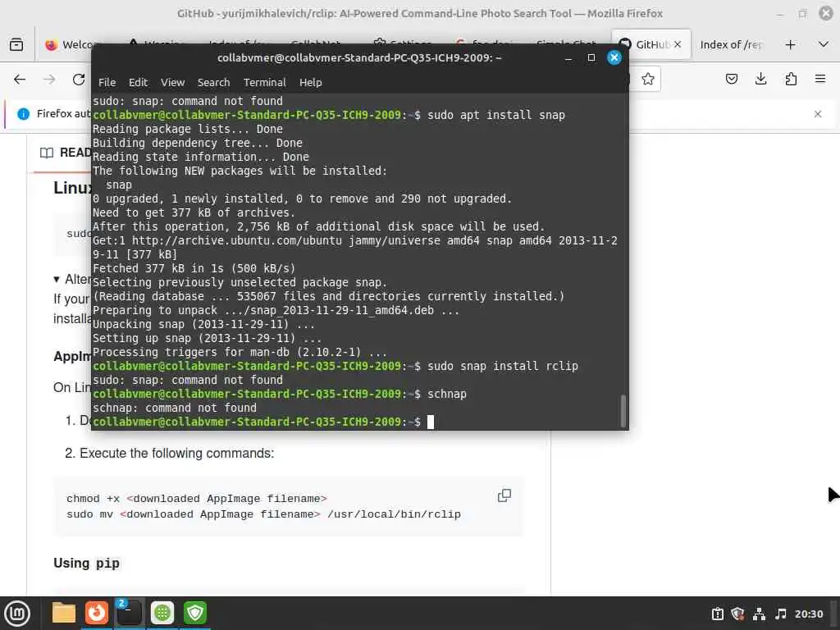The width and height of the screenshot is (840, 630).
Task: Click the 'sudo snap install rclip' command text
Action: pyautogui.click(x=503, y=367)
